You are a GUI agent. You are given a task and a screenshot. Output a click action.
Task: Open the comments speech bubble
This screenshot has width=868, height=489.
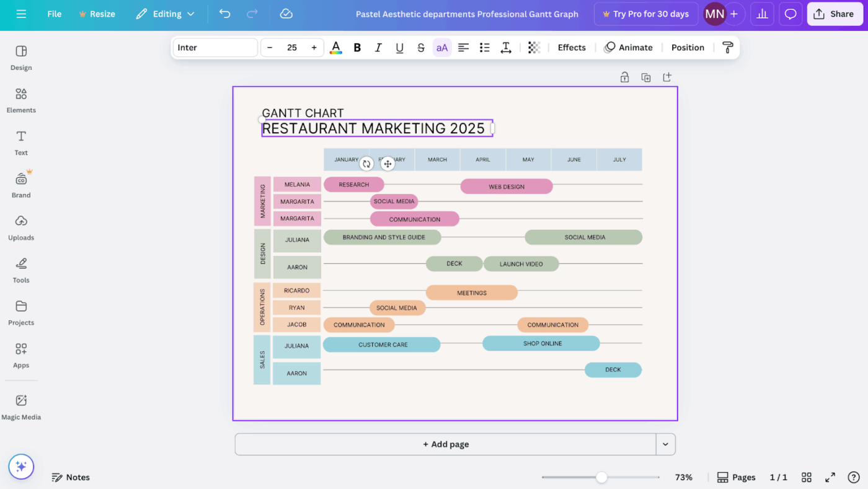tap(790, 14)
